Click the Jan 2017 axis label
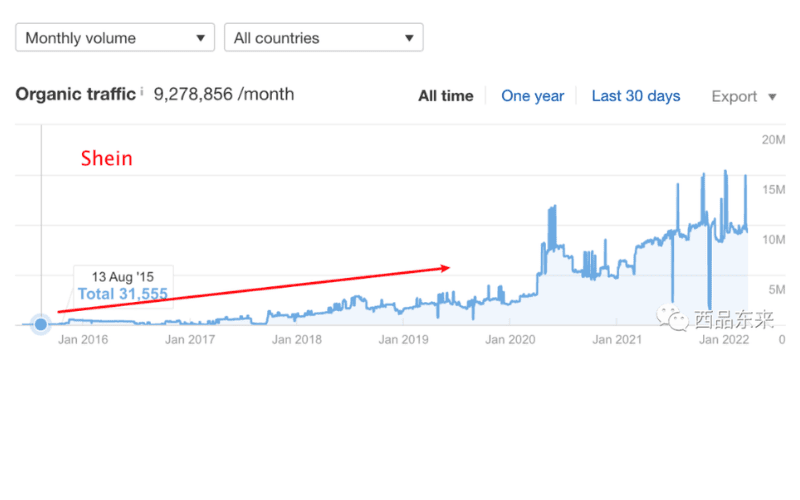This screenshot has height=500, width=800. point(190,340)
